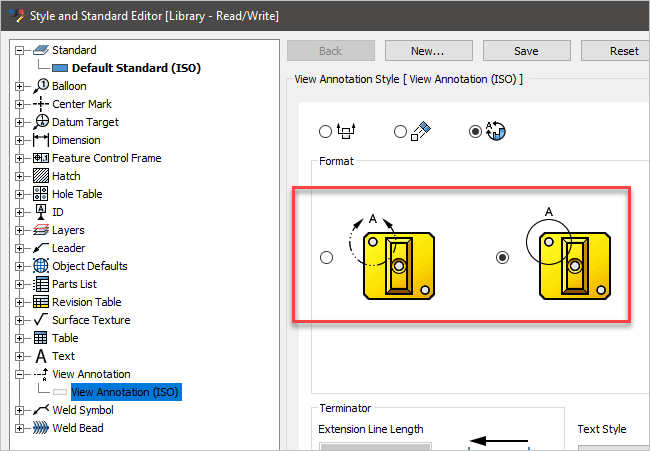This screenshot has height=451, width=650.
Task: Expand the Weld Bead tree node
Action: click(x=19, y=428)
